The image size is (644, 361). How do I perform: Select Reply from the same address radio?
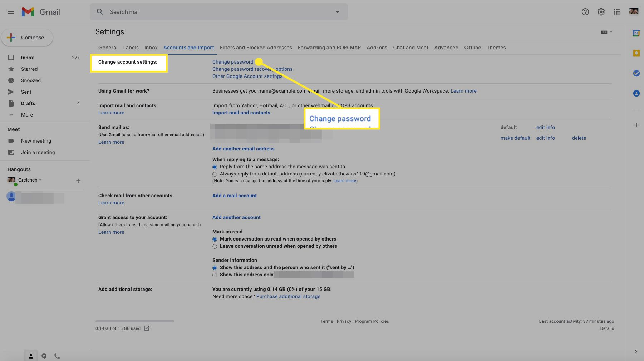(x=215, y=167)
